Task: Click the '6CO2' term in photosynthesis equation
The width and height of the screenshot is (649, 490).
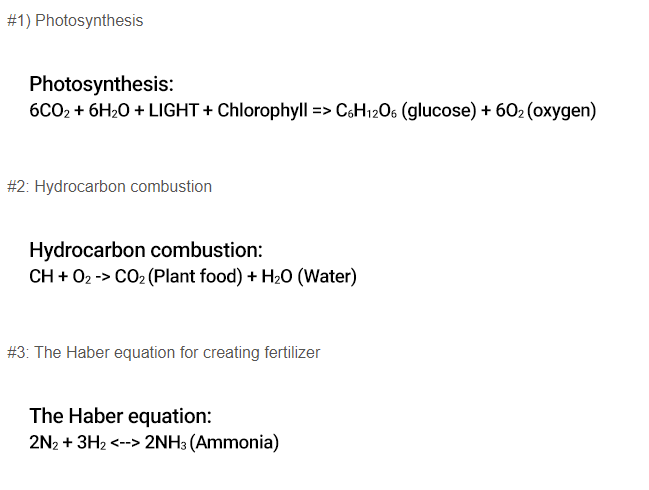Action: tap(49, 110)
